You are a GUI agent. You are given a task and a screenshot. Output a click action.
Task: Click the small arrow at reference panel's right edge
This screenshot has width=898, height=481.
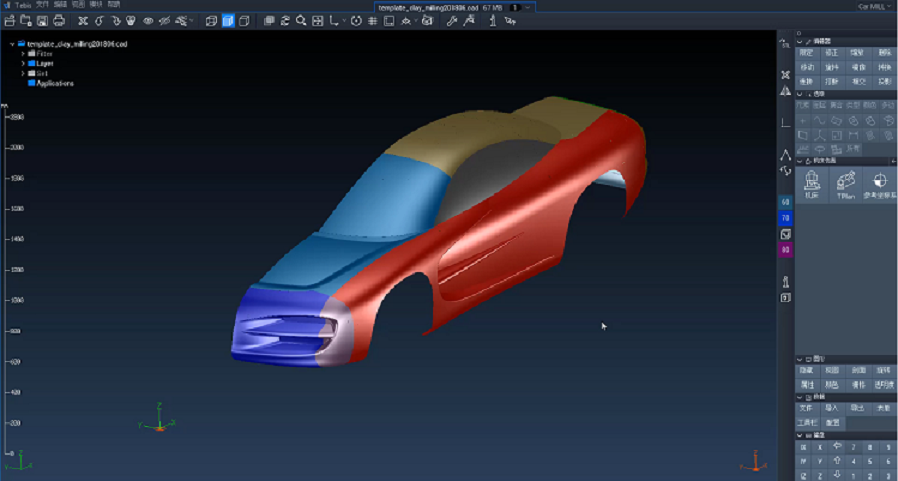pos(894,161)
